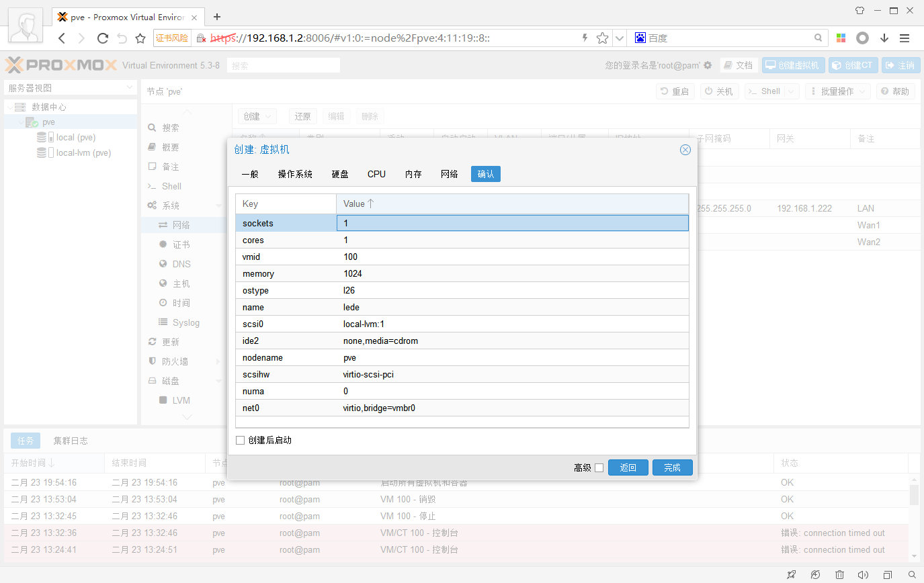Expand the 防火墙 menu section

219,361
